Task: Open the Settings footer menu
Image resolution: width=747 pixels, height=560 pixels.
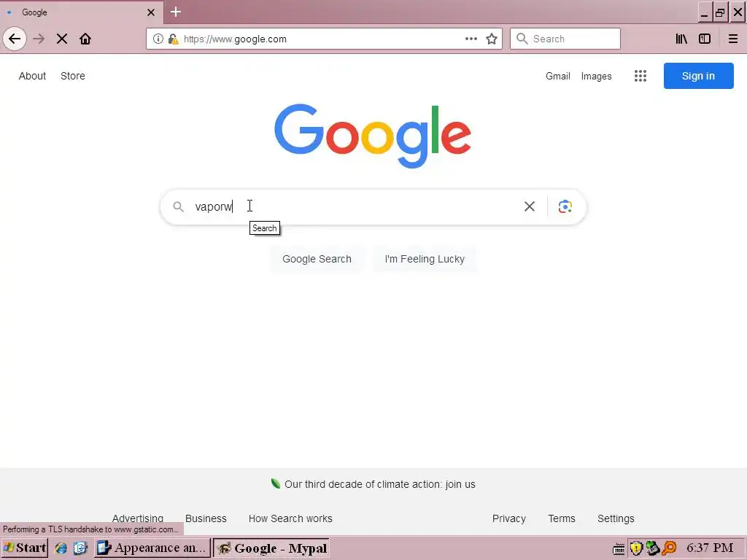Action: pyautogui.click(x=616, y=518)
